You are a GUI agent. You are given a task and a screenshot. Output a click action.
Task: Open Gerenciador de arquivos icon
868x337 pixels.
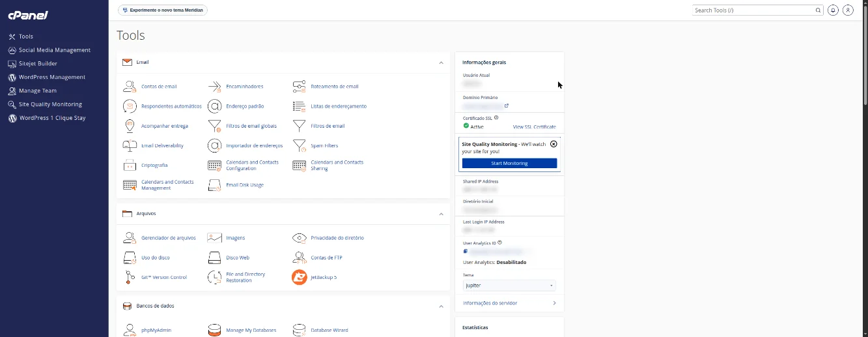click(130, 238)
